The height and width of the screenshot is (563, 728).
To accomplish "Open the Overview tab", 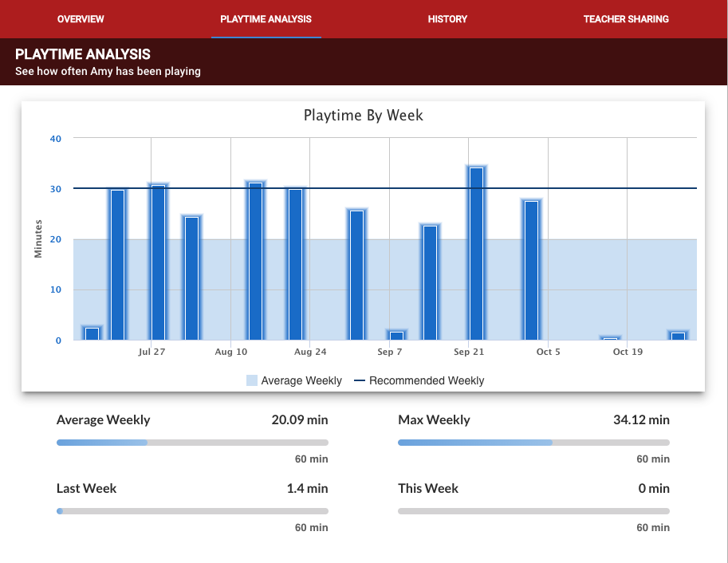I will (x=81, y=19).
